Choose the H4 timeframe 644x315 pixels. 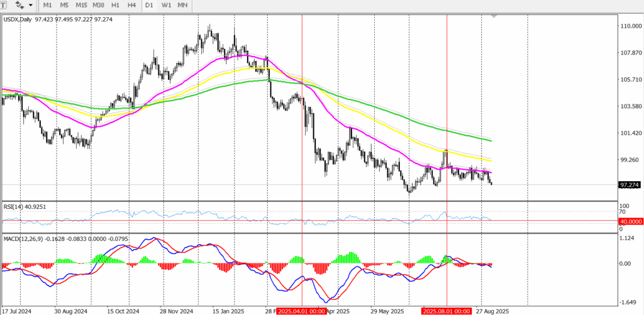131,5
